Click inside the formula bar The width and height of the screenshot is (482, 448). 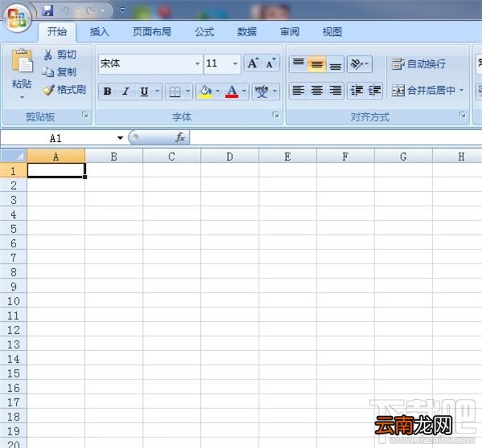pyautogui.click(x=336, y=137)
